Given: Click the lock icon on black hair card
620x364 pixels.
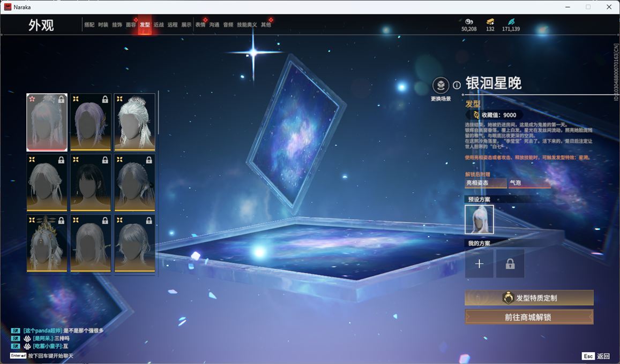Looking at the screenshot, I should (x=105, y=160).
